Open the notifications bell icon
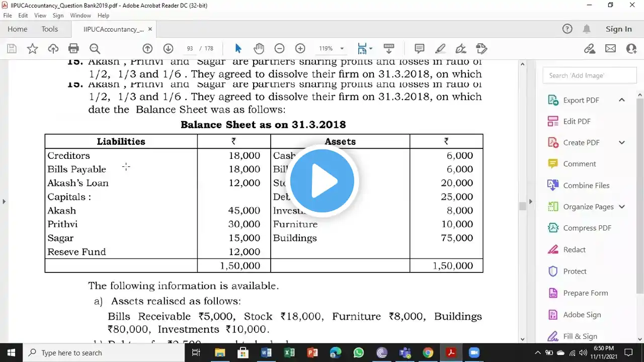The image size is (644, 362). tap(587, 29)
